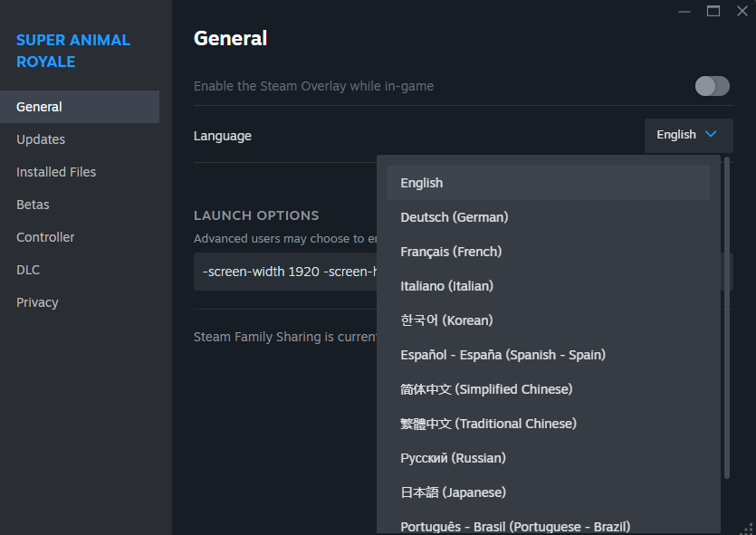Click the language list scrollbar
The image size is (756, 535).
(727, 318)
